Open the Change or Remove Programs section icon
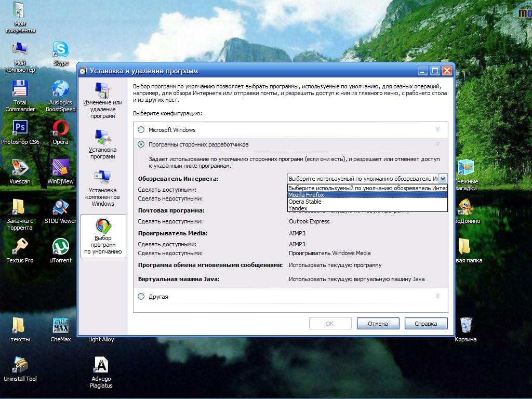This screenshot has height=399, width=532. pos(102,92)
